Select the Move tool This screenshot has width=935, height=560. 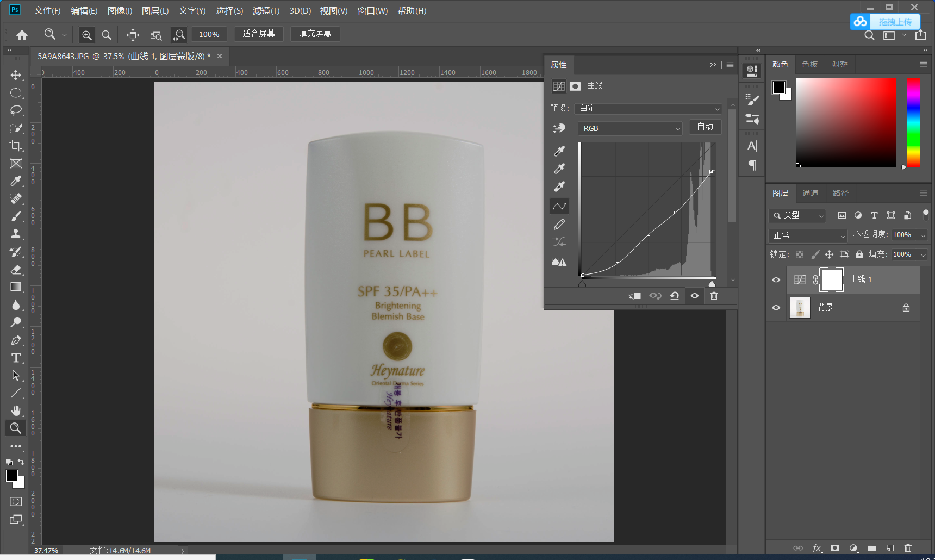tap(16, 75)
